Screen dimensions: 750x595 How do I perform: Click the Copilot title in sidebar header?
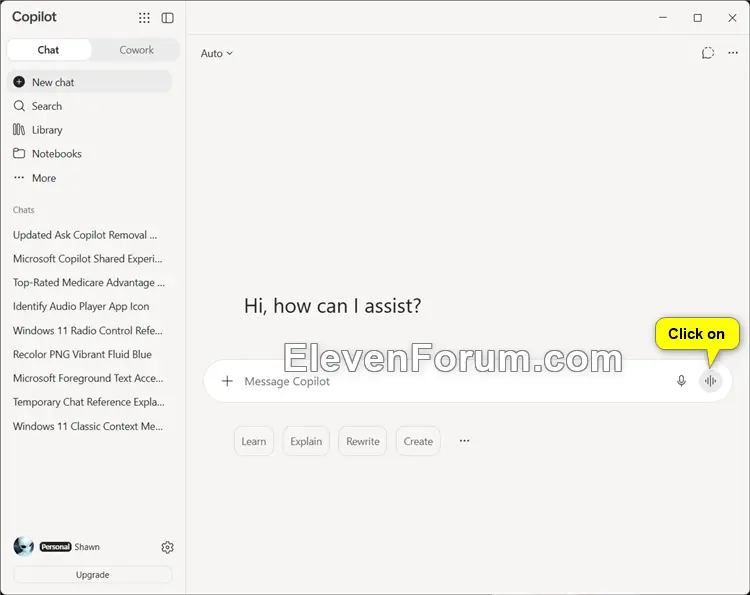pyautogui.click(x=34, y=17)
